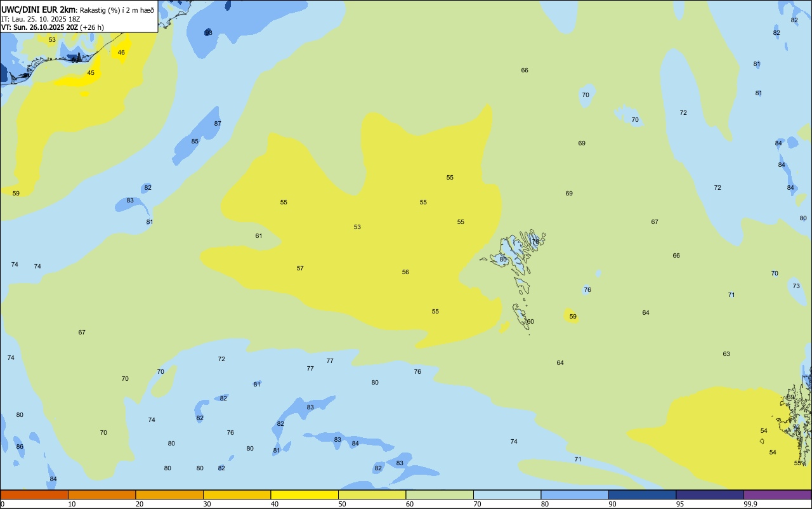Click the "86" humidity value
Screen dimensions: 812x509
point(20,447)
